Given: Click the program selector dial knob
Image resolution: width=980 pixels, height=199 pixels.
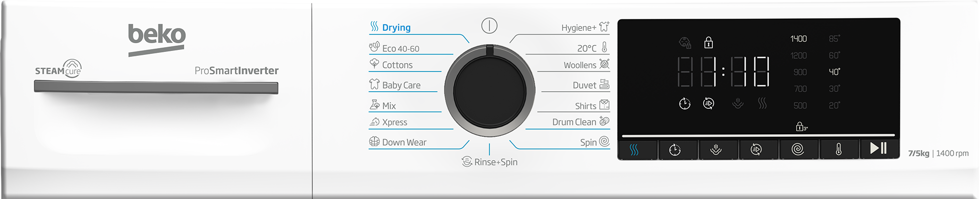Looking at the screenshot, I should [x=490, y=91].
